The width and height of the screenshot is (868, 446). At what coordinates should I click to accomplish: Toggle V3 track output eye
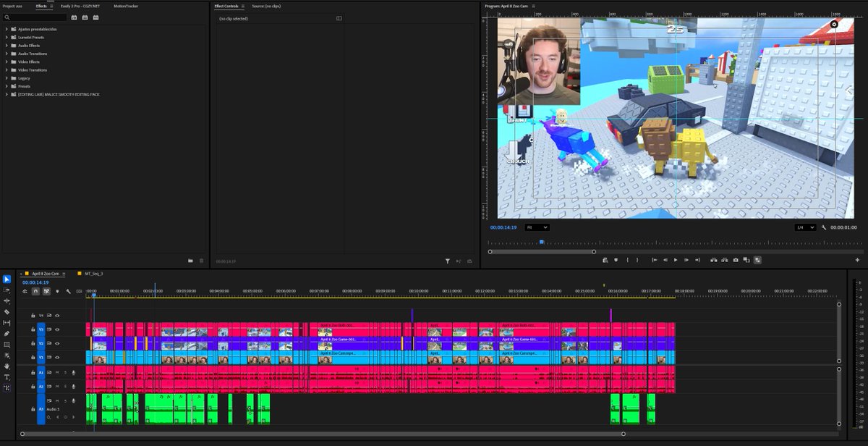coord(57,329)
